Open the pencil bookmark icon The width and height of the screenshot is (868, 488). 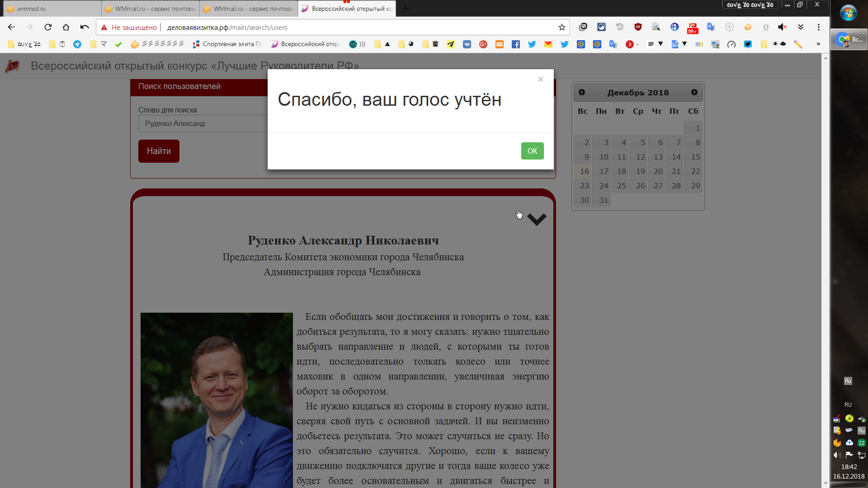[798, 44]
